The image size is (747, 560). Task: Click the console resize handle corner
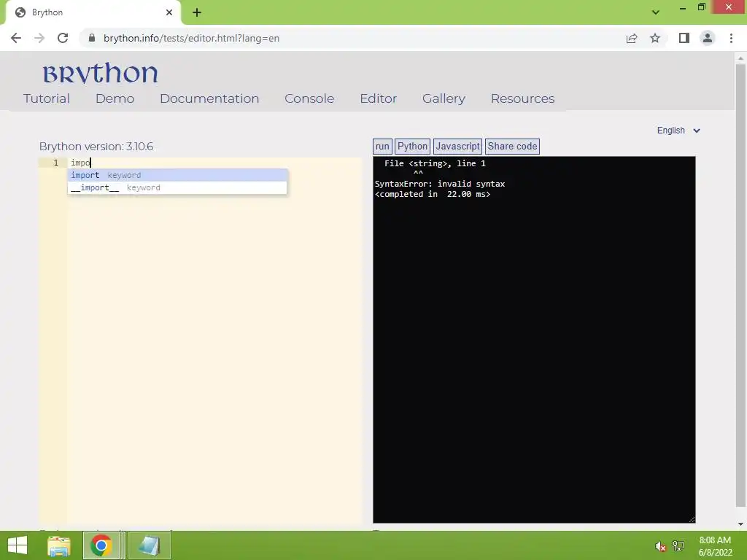click(692, 519)
